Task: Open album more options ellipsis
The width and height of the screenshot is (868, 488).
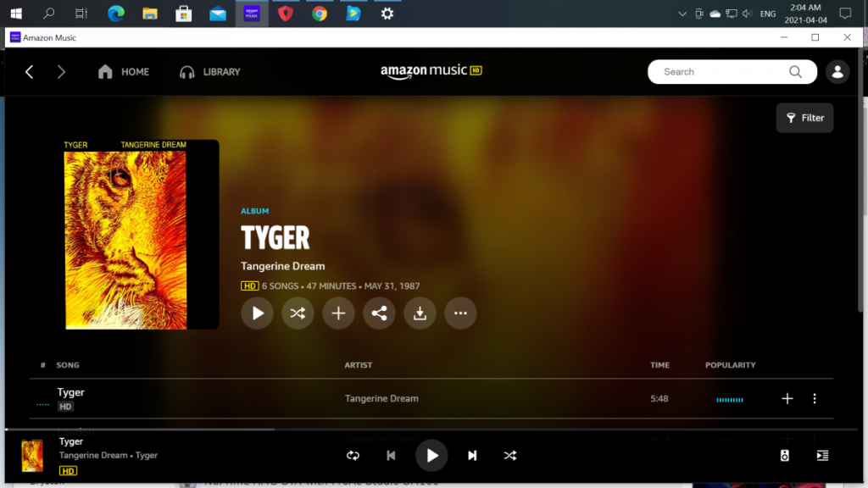Action: coord(460,313)
